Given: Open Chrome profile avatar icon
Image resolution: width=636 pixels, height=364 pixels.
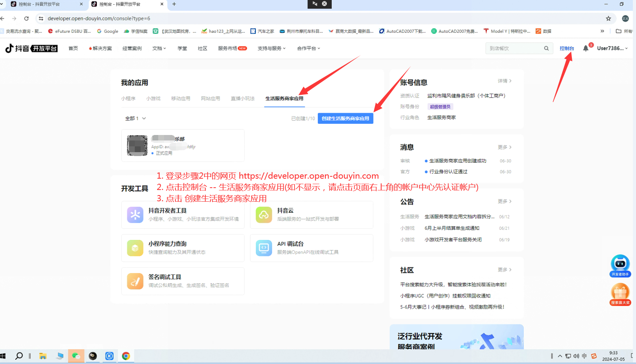Looking at the screenshot, I should [x=625, y=18].
